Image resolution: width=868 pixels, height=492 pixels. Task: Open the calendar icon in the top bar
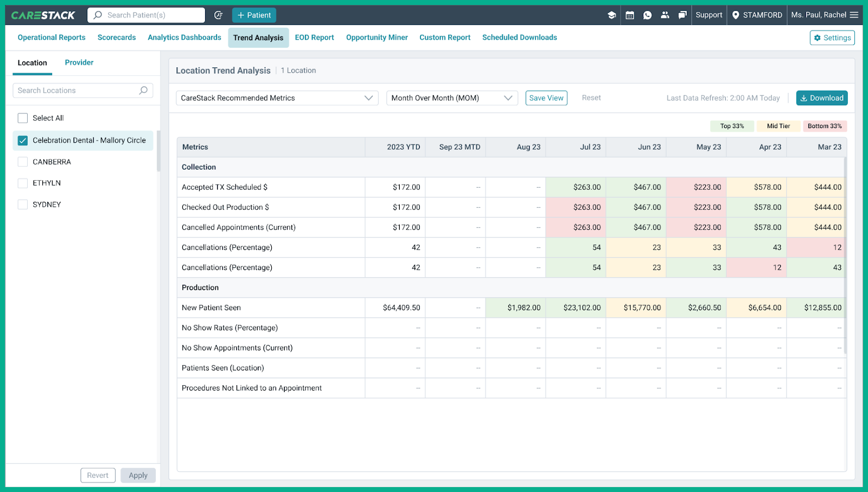[x=630, y=15]
